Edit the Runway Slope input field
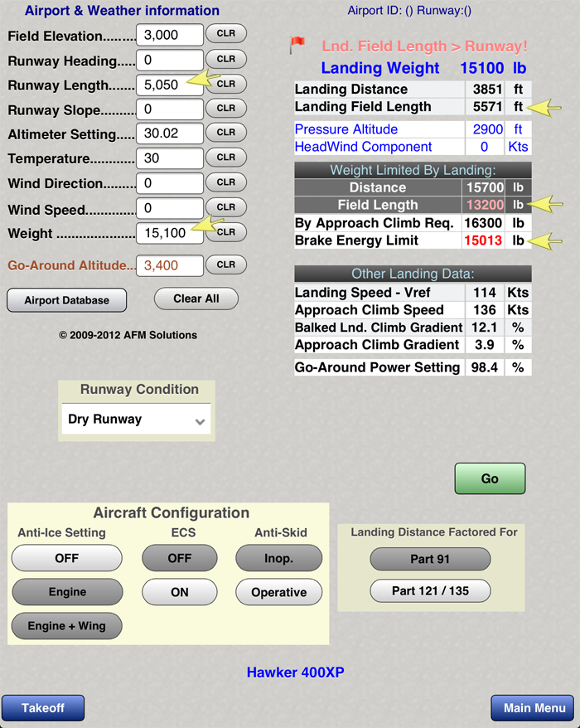The image size is (580, 728). (170, 109)
